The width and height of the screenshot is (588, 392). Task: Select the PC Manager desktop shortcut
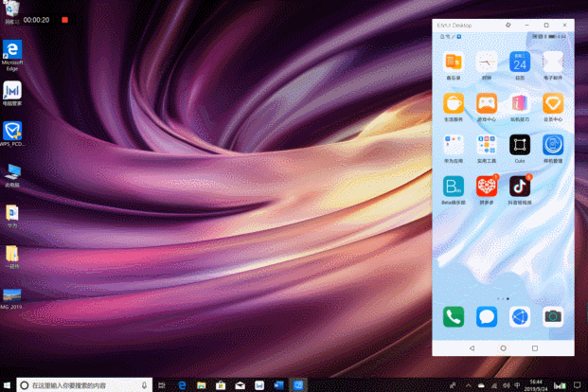pyautogui.click(x=12, y=94)
